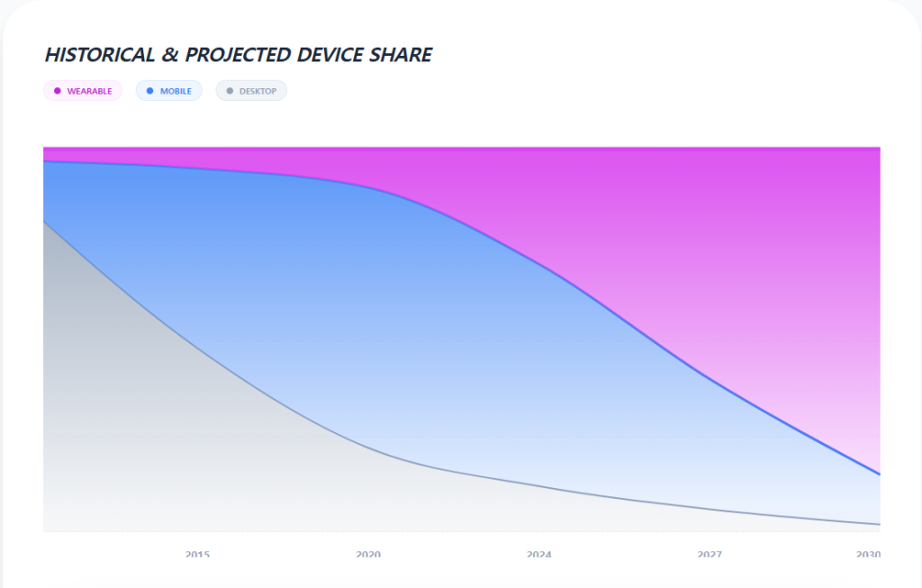
Task: Toggle the Wearable legend pill
Action: pos(83,91)
